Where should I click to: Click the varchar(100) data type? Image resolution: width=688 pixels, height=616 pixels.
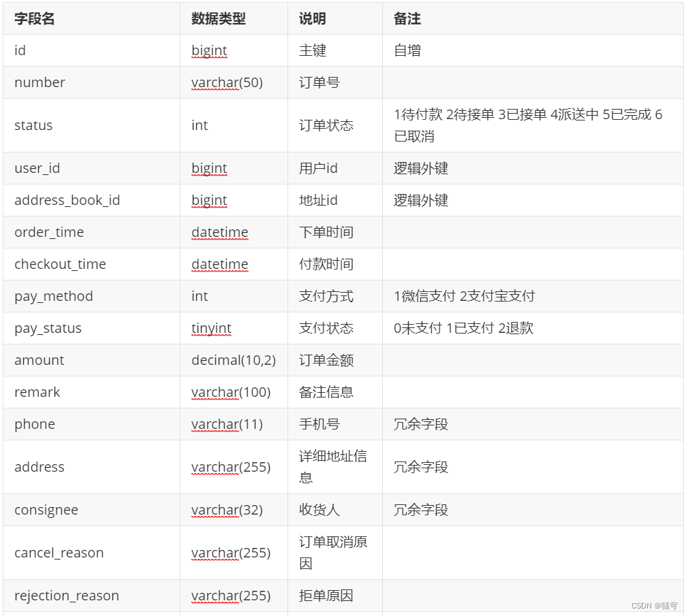click(231, 392)
